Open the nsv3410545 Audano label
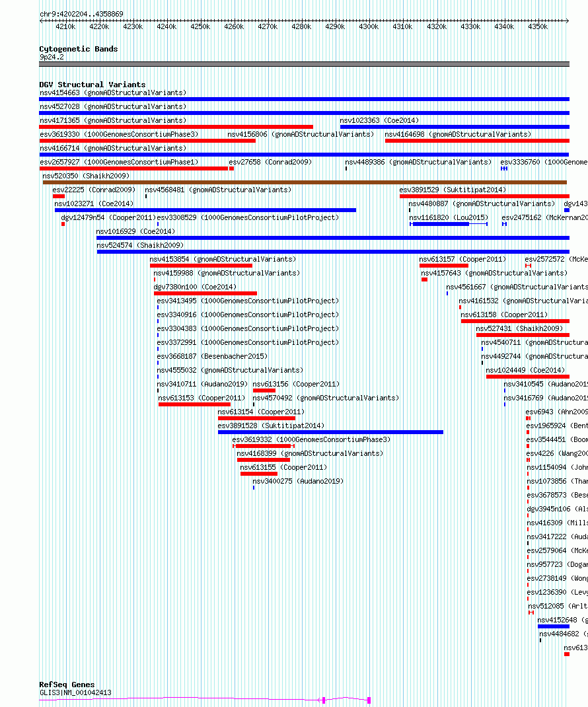The height and width of the screenshot is (707, 588). (x=546, y=384)
